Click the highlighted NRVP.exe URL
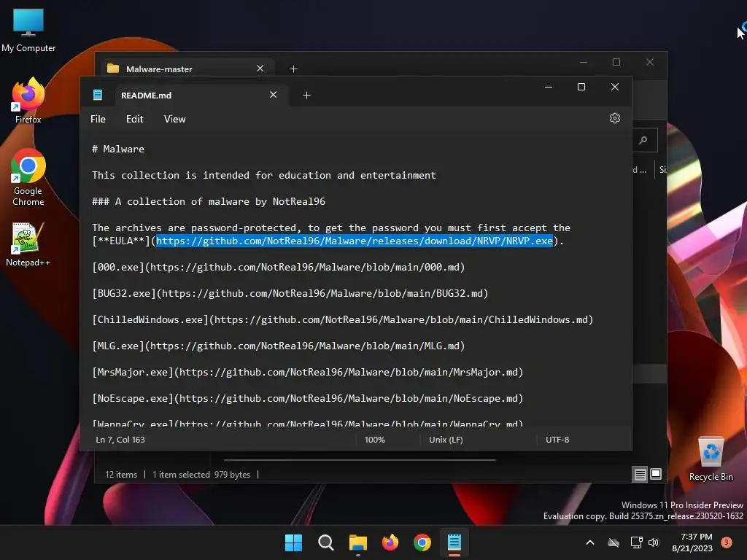This screenshot has height=560, width=747. click(x=355, y=241)
